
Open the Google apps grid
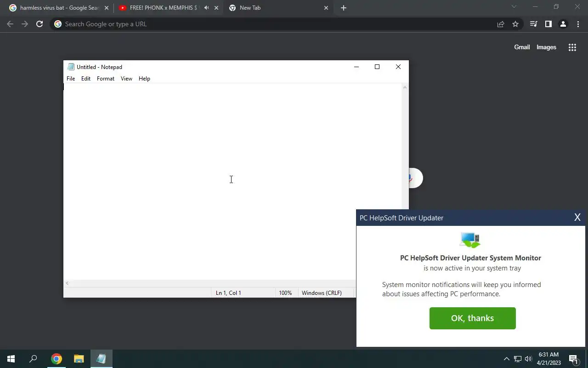point(572,47)
